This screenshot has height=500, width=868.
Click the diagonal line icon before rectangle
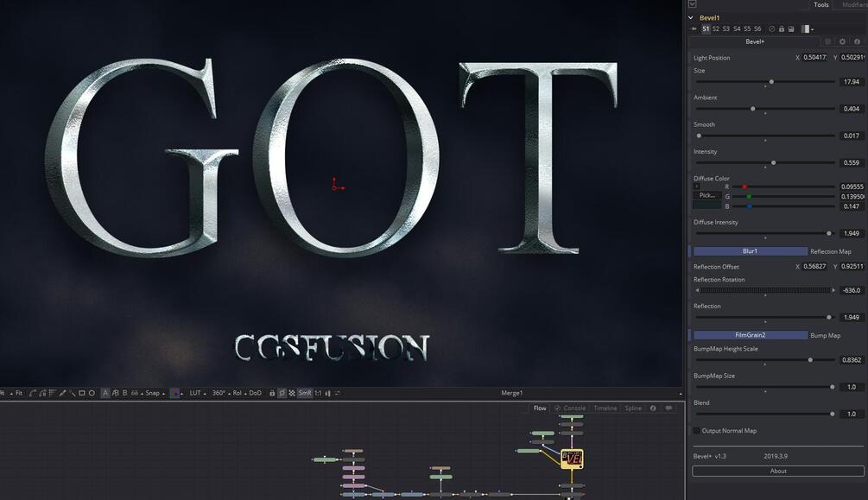coord(72,393)
